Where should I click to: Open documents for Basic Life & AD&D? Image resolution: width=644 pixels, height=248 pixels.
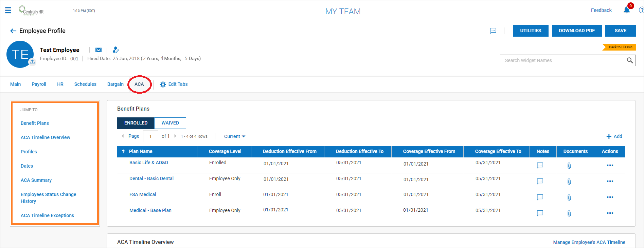point(569,165)
